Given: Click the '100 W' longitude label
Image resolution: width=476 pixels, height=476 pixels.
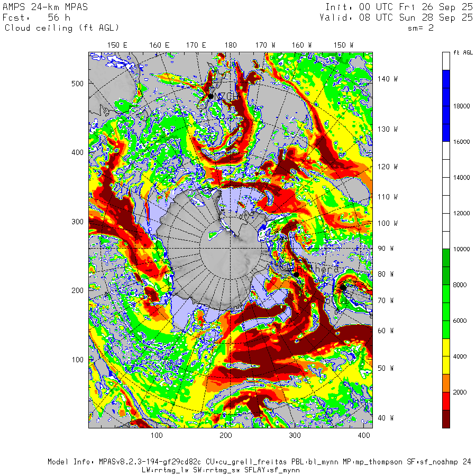Looking at the screenshot, I should (387, 223).
